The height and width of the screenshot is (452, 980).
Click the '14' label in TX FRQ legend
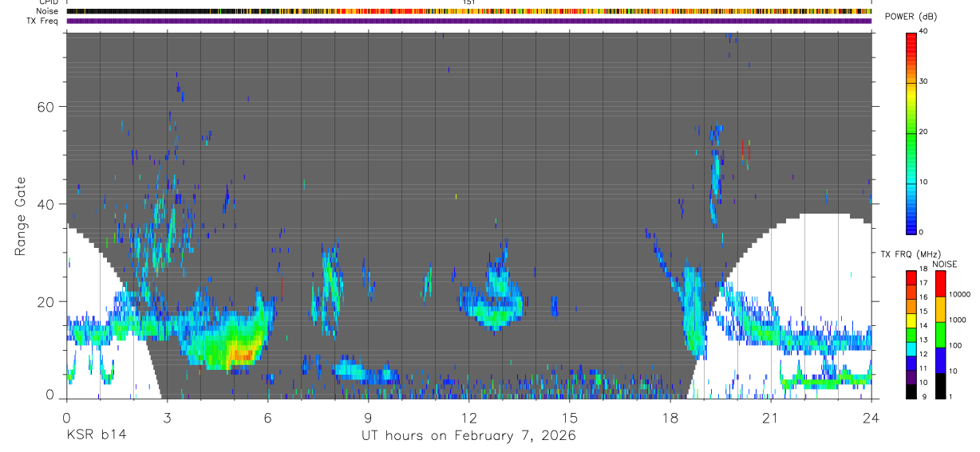(x=923, y=326)
